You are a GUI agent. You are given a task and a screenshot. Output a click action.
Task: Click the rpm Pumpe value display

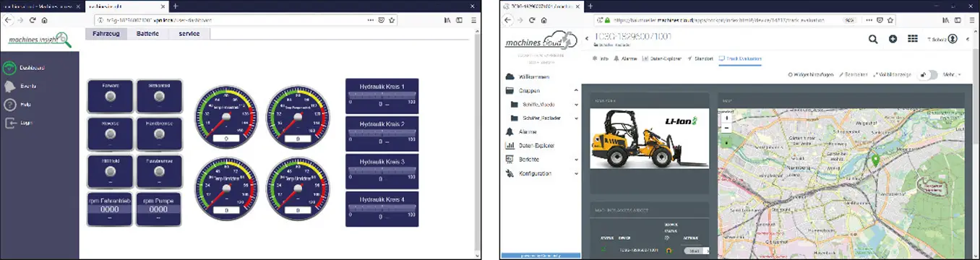pyautogui.click(x=159, y=209)
